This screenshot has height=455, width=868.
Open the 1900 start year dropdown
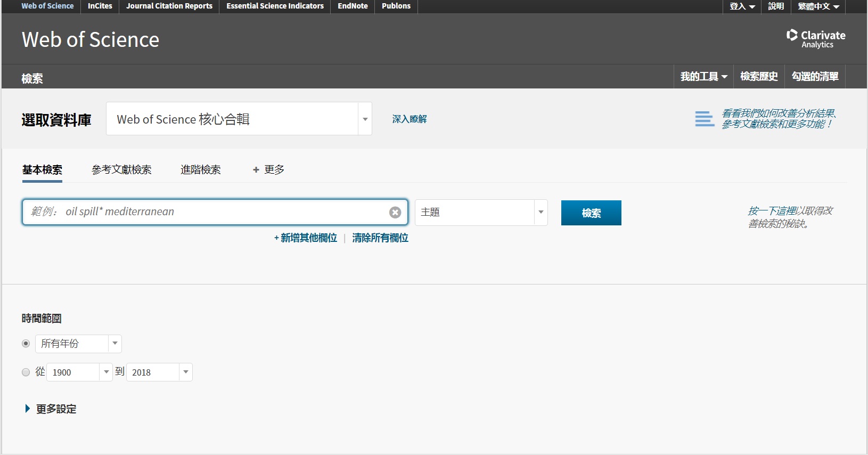[x=79, y=372]
